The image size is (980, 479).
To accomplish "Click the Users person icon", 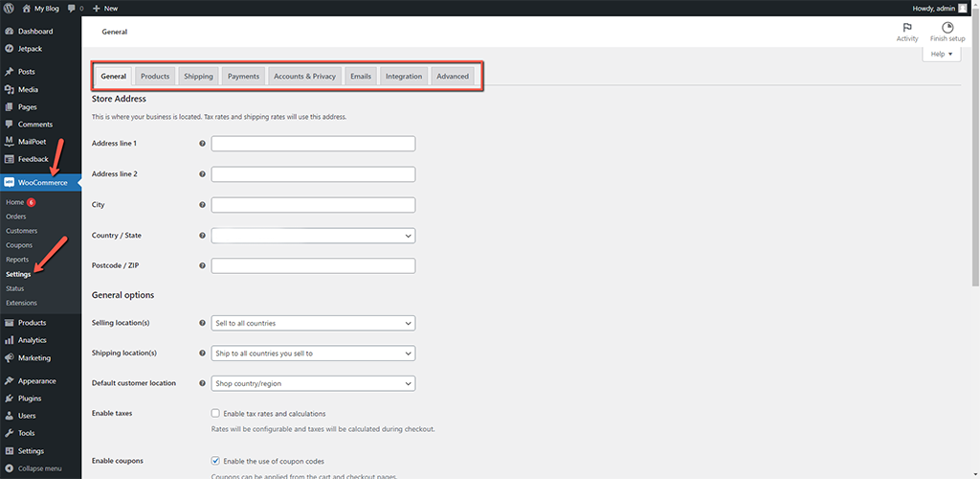I will click(x=10, y=416).
